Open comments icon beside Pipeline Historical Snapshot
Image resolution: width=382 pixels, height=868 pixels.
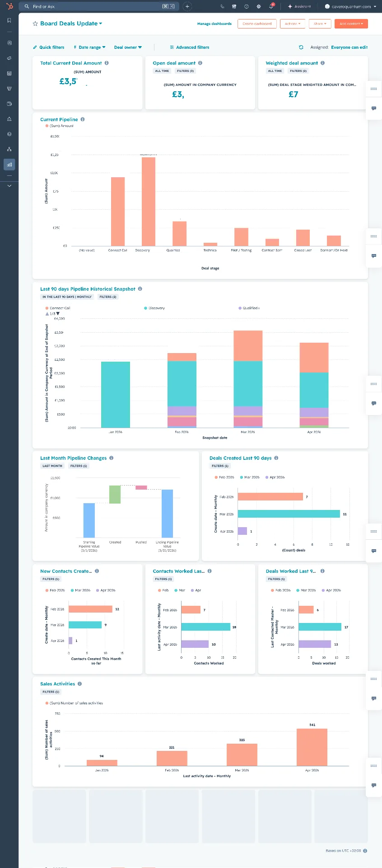[373, 403]
